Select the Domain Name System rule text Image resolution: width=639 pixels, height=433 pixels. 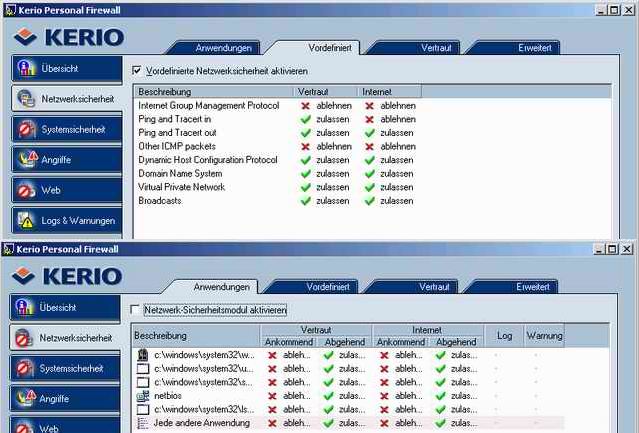click(x=180, y=174)
